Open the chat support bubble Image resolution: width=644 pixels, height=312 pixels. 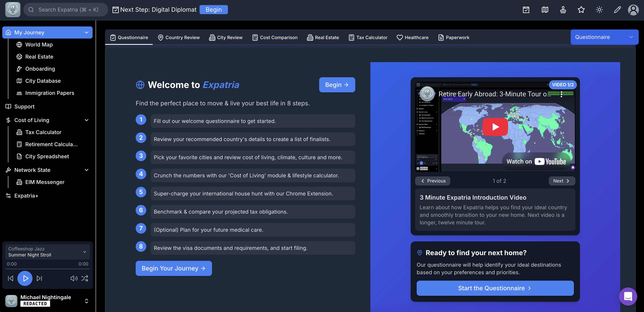[x=628, y=296]
